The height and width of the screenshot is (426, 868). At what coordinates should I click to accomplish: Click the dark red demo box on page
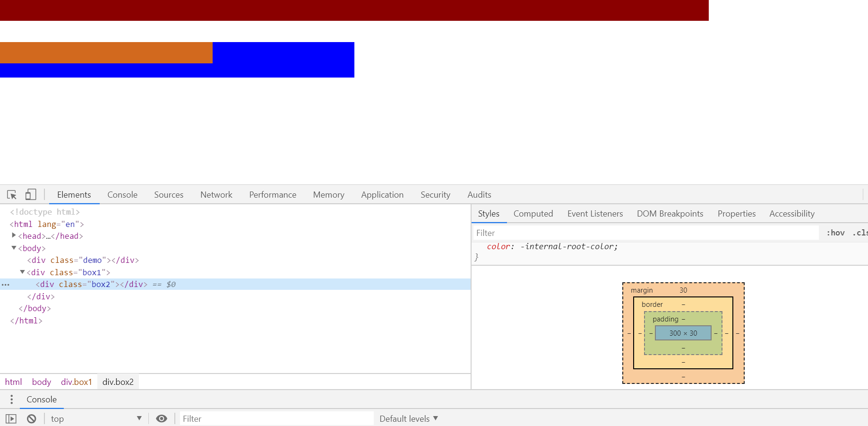354,10
